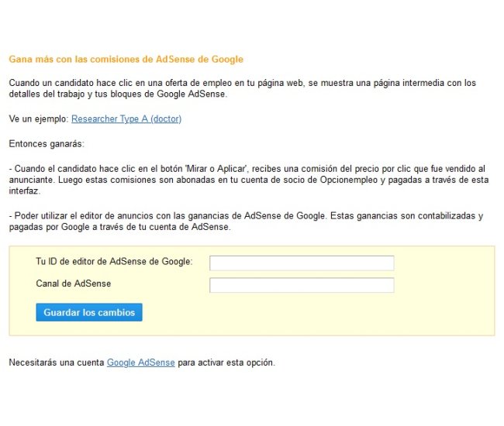The image size is (504, 426).
Task: Click the 'Ve un ejemplo:' text
Action: (39, 119)
